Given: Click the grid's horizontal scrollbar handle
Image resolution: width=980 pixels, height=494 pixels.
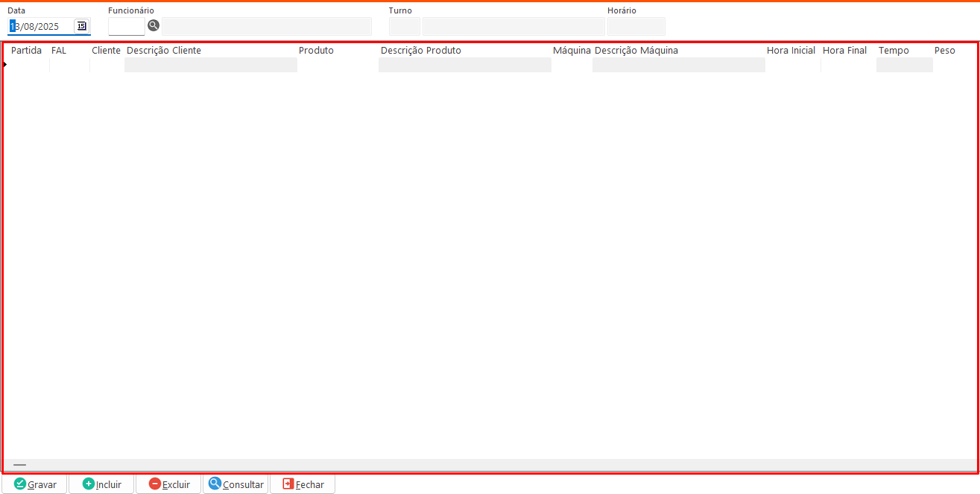Looking at the screenshot, I should pyautogui.click(x=19, y=465).
